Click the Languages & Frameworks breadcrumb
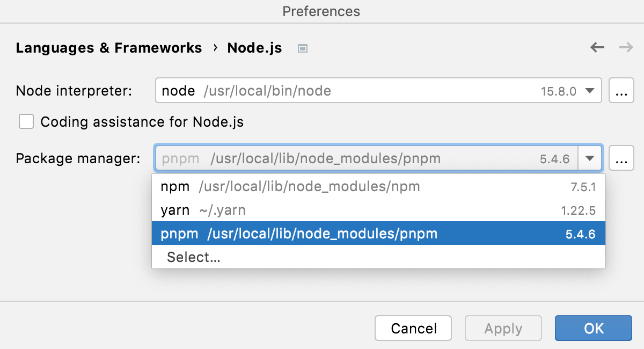 tap(109, 48)
